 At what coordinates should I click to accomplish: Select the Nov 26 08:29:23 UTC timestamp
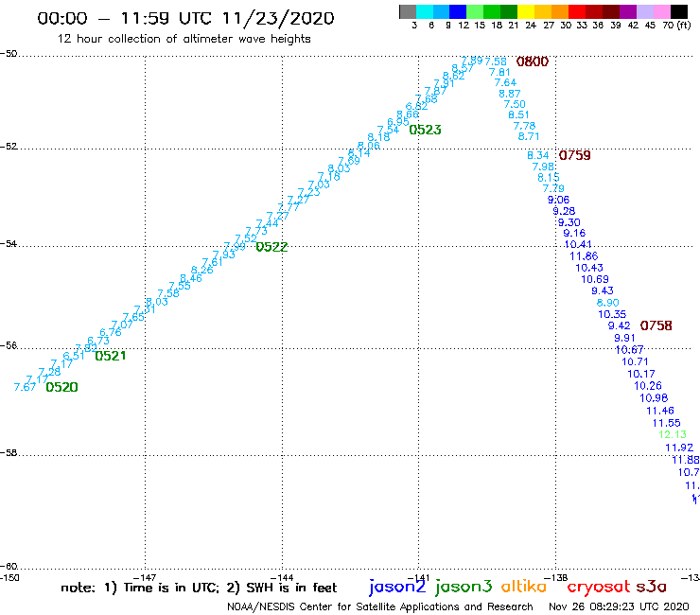619,607
